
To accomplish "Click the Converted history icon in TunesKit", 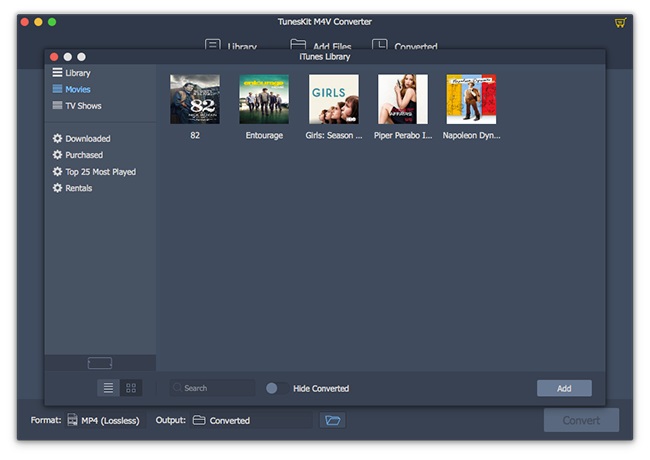I will coord(380,44).
